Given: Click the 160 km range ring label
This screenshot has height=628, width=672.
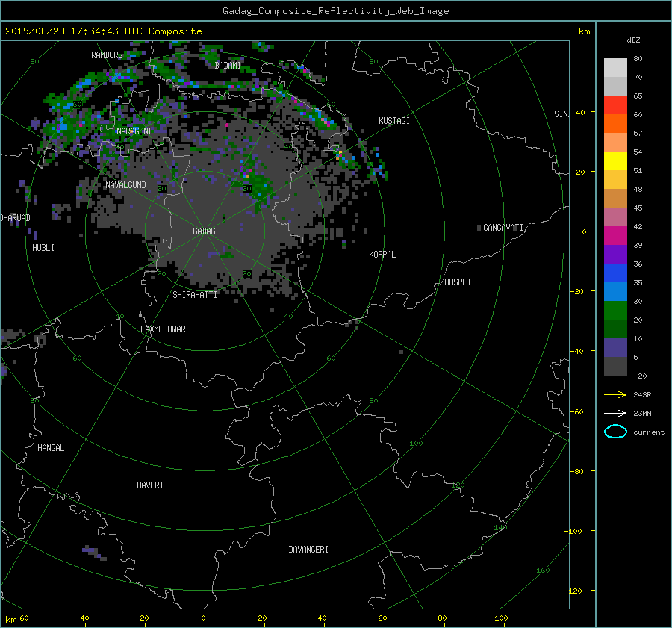Looking at the screenshot, I should point(543,571).
